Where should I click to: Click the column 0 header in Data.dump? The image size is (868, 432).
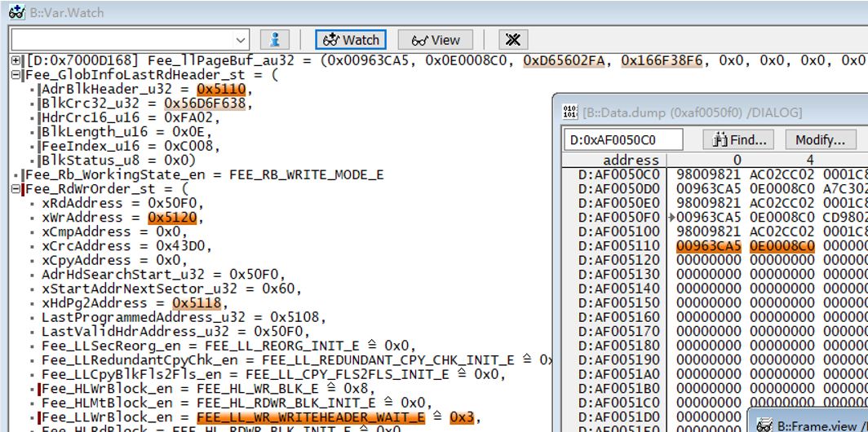[737, 160]
